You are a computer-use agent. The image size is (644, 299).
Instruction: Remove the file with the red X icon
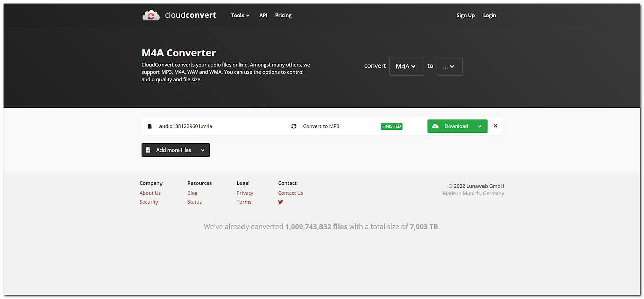495,126
